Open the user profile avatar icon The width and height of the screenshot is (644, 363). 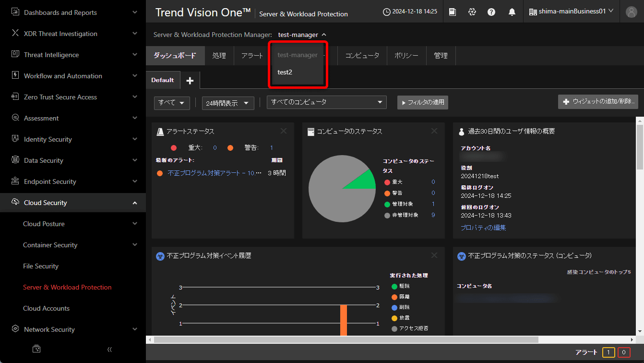click(x=631, y=12)
